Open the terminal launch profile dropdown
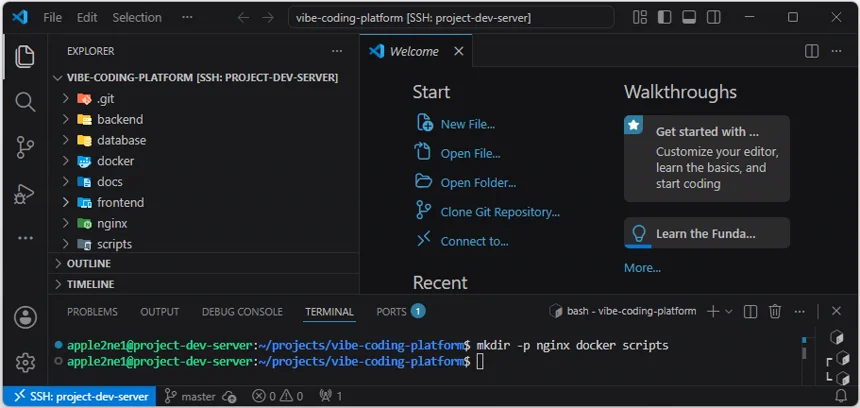Viewport: 860px width, 408px height. click(729, 311)
